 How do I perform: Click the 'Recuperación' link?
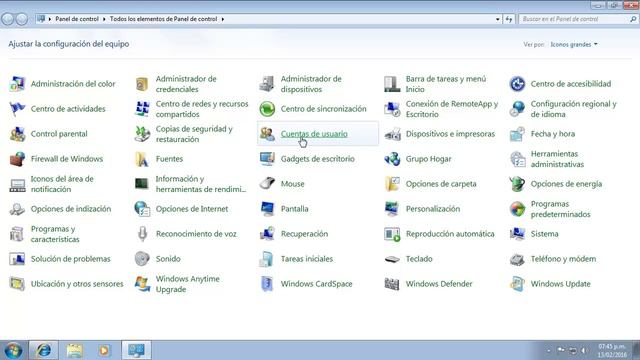point(304,234)
